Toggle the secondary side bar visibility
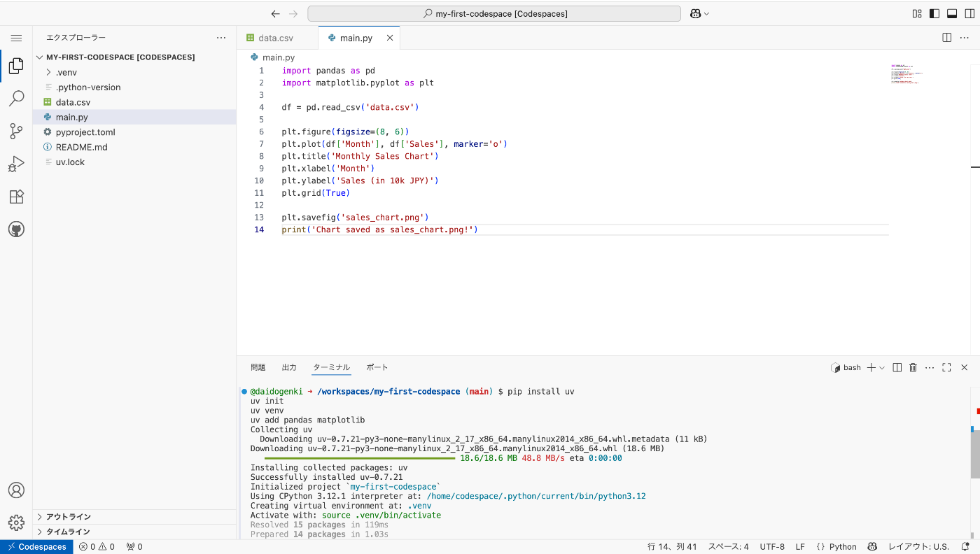 (x=969, y=13)
